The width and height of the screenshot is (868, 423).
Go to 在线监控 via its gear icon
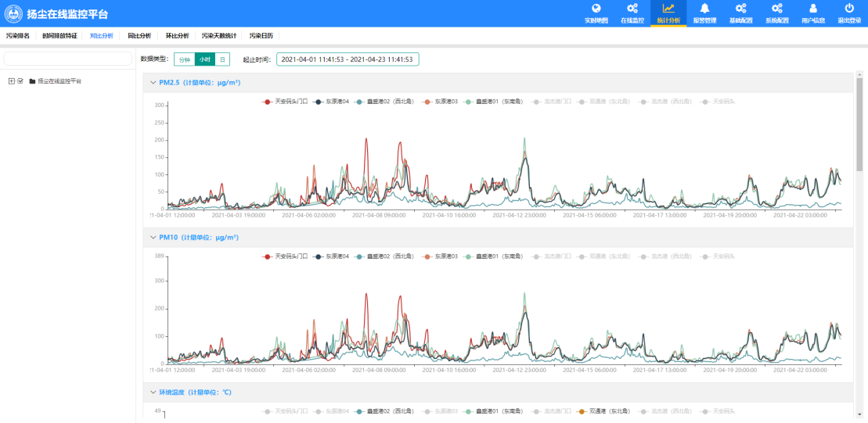pyautogui.click(x=632, y=9)
